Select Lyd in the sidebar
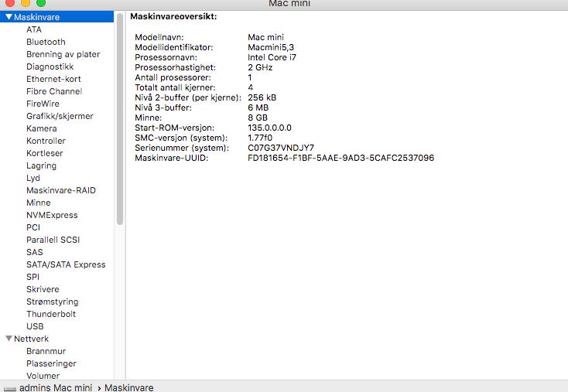This screenshot has width=568, height=392. 33,178
